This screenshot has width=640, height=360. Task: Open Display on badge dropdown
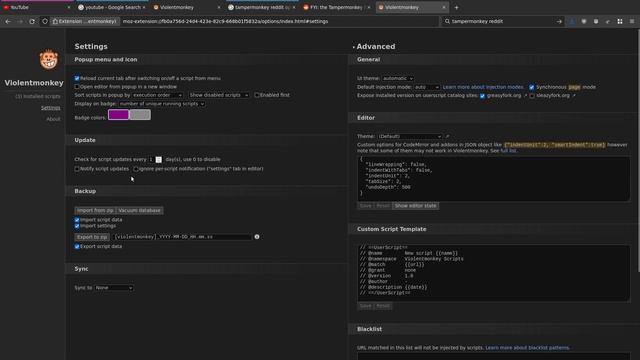pos(162,104)
